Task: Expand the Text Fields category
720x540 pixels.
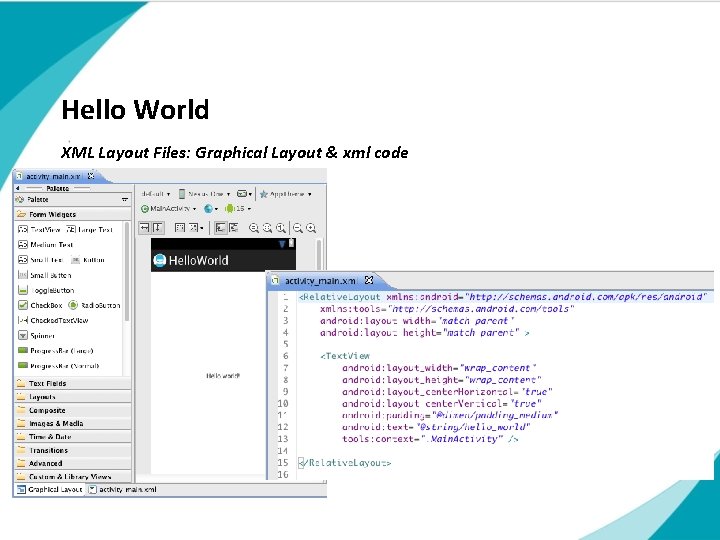Action: pos(73,383)
